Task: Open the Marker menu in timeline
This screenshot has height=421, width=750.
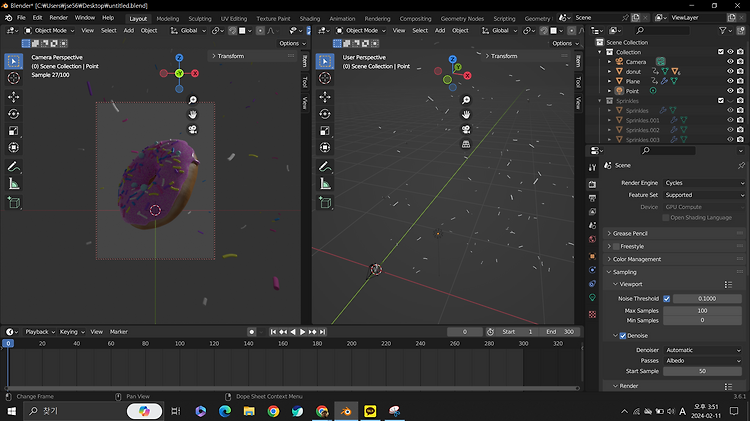Action: coord(119,332)
